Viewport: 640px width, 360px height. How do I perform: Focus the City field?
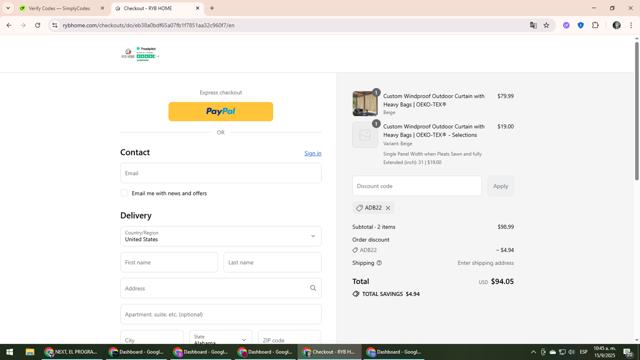point(151,338)
